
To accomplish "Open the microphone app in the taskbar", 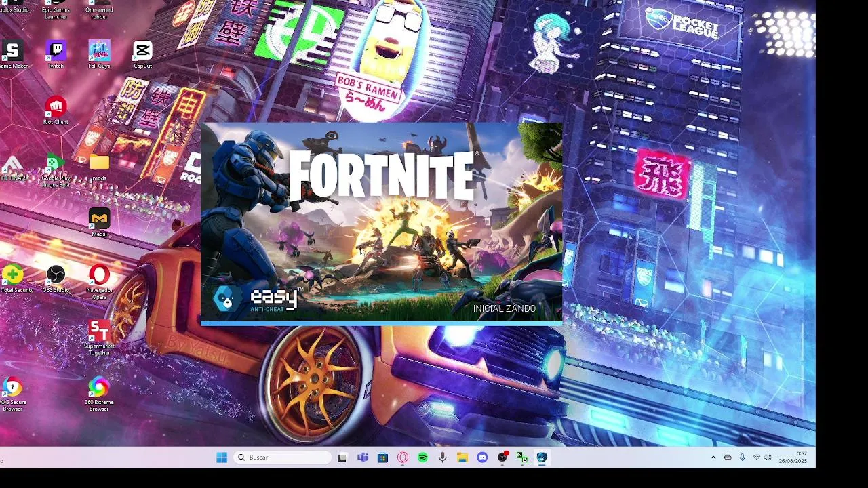I will (442, 457).
